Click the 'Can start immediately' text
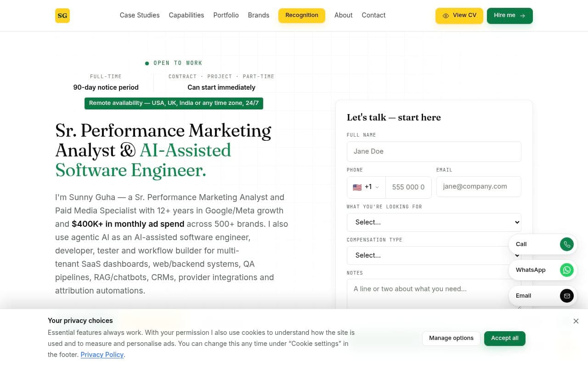Image resolution: width=588 pixels, height=368 pixels. click(221, 87)
